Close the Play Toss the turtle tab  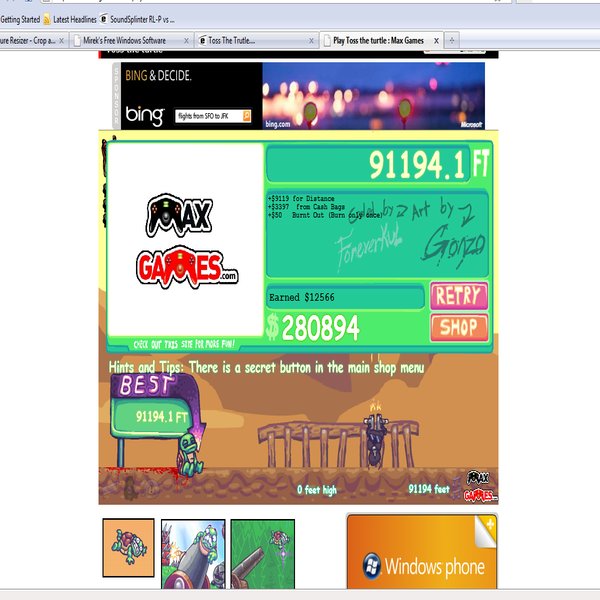pos(436,41)
